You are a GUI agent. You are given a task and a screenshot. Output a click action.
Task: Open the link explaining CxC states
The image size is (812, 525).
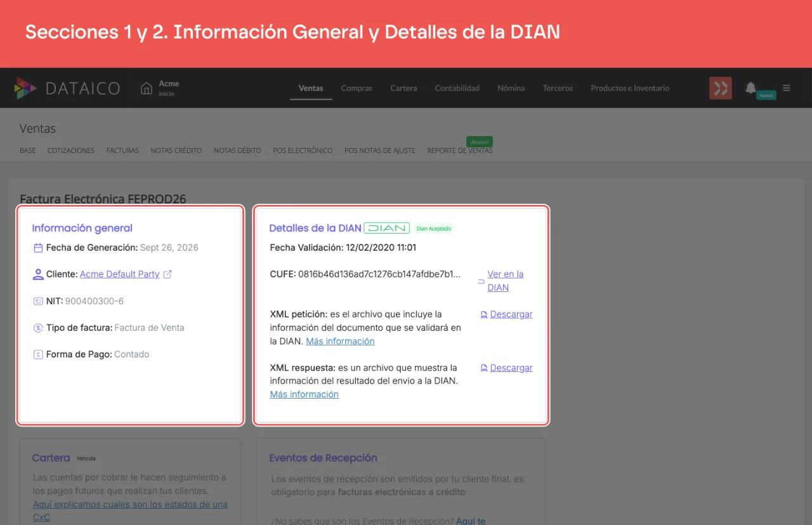(x=130, y=511)
